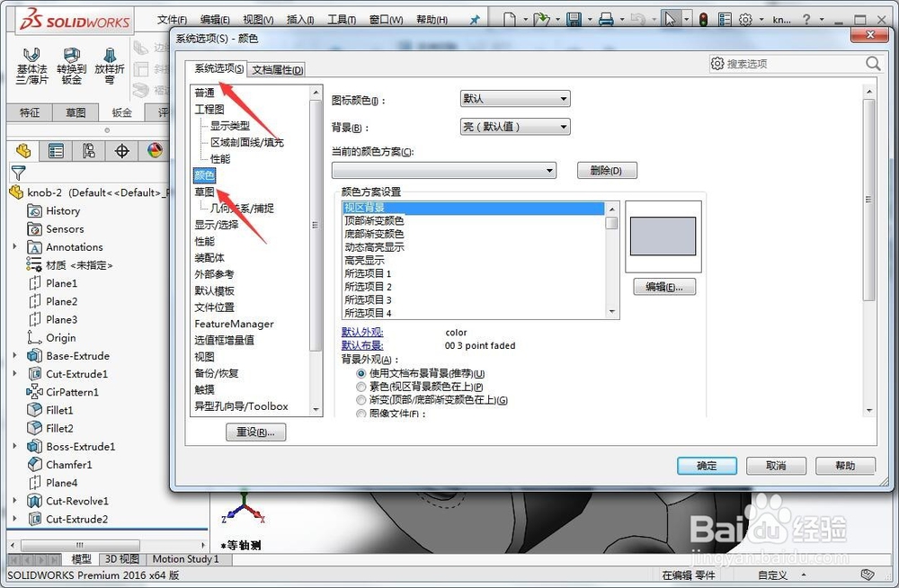Viewport: 899px width, 588px height.
Task: Open the 工具(T) Tools menu
Action: click(342, 20)
